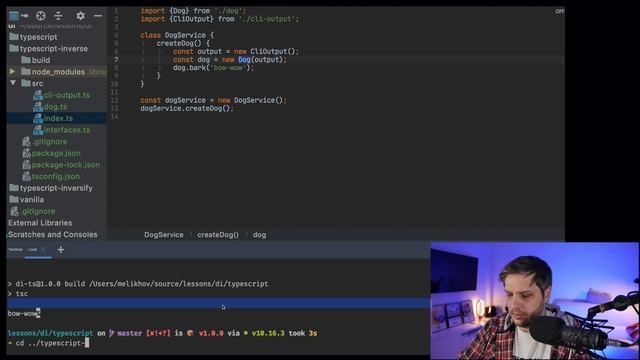Viewport: 640px width, 360px height.
Task: Collapse the src folder arrow
Action: point(13,83)
